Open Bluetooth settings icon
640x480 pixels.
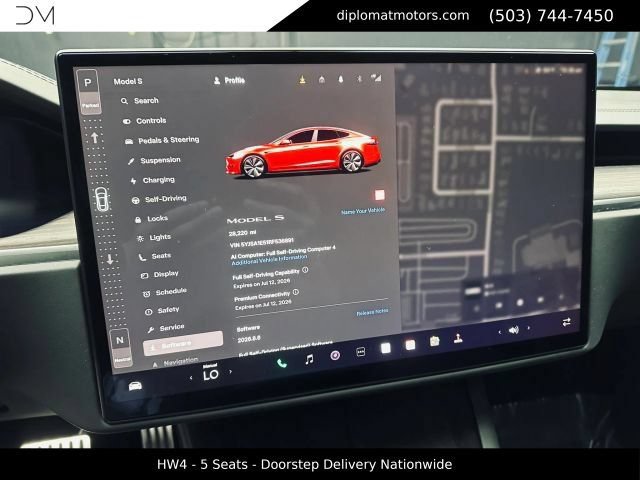click(359, 78)
